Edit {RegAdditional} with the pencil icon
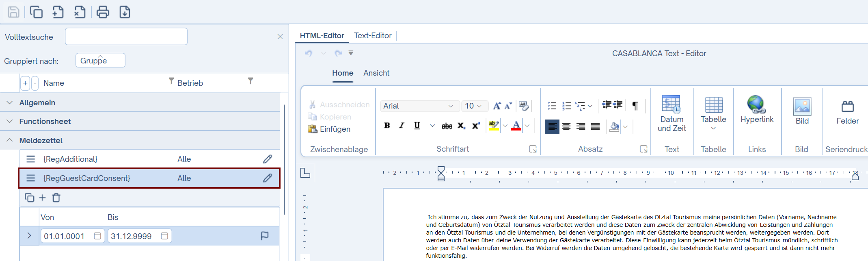 [x=268, y=159]
